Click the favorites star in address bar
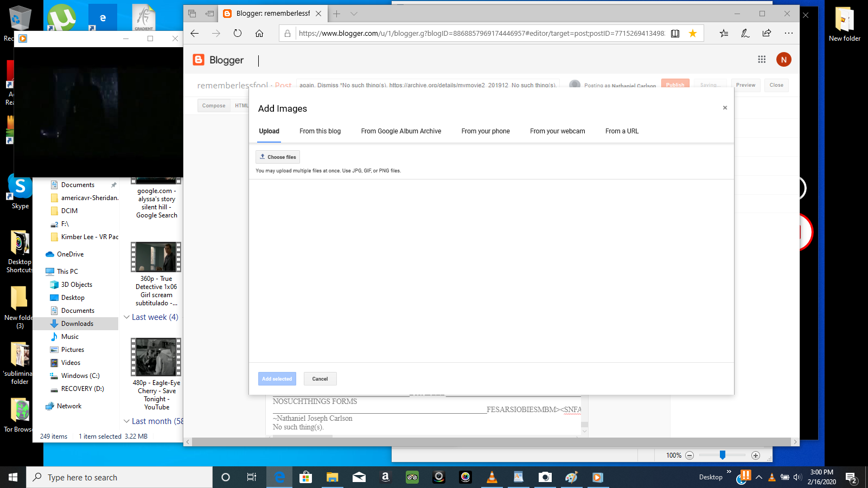This screenshot has height=488, width=868. click(693, 33)
